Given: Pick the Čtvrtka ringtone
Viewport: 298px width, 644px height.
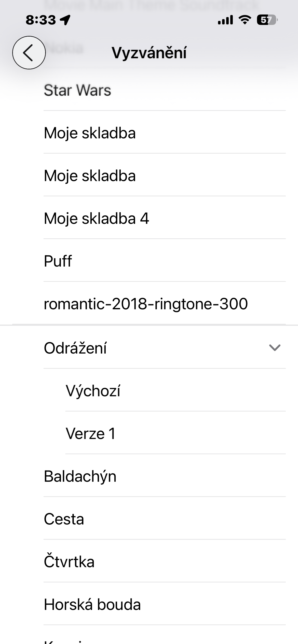Looking at the screenshot, I should [69, 562].
